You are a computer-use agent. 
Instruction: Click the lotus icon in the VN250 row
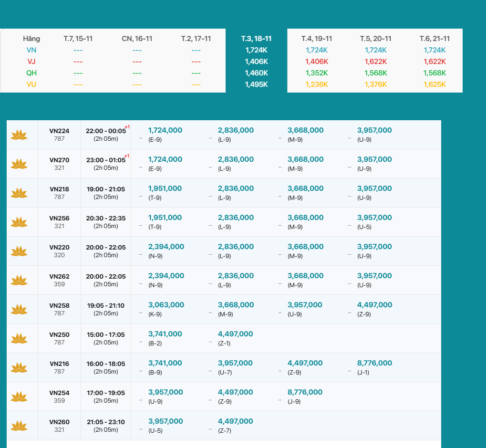coord(19,339)
